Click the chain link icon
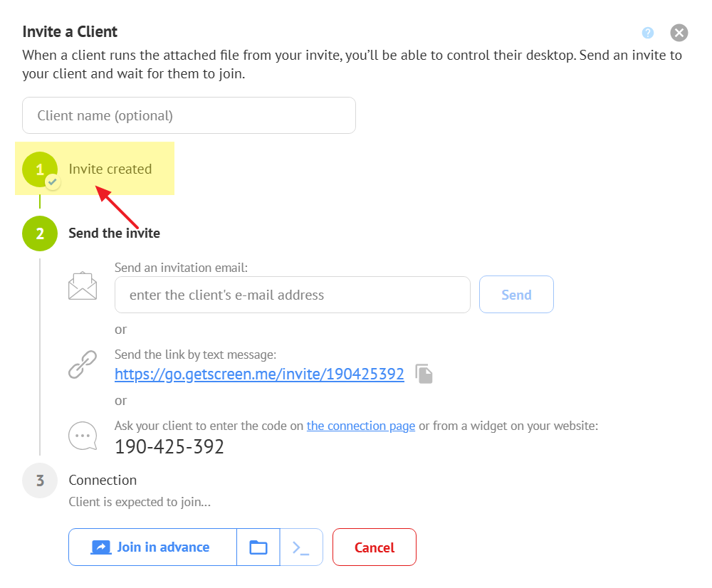 tap(83, 364)
